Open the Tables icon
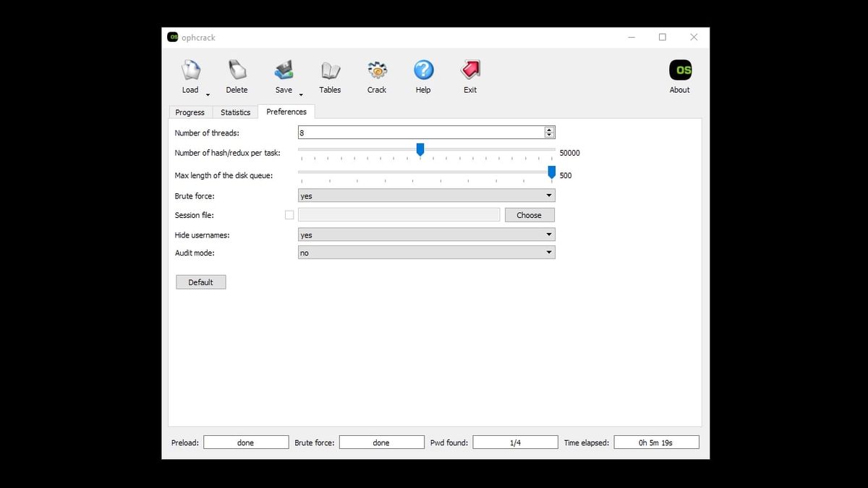Screen dimensions: 868x488 [330, 70]
